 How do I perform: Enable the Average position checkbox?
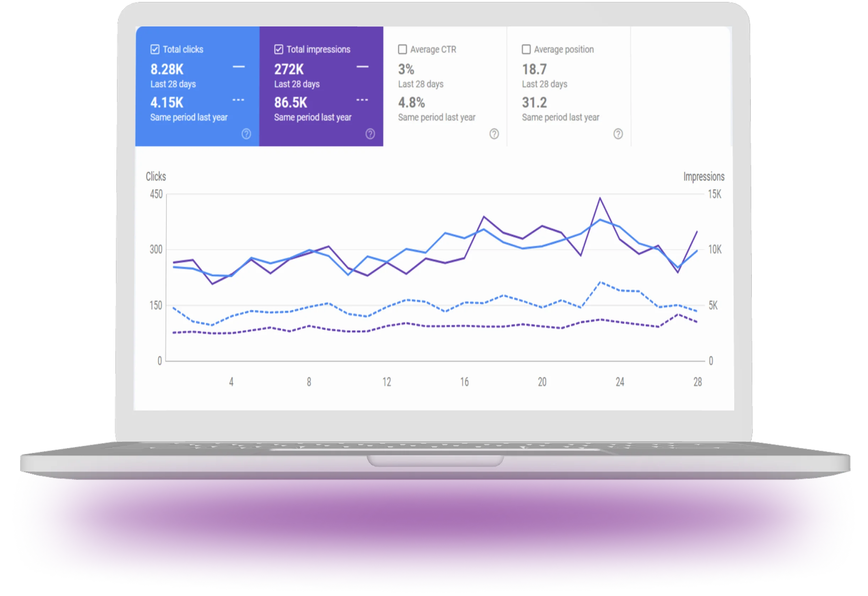pyautogui.click(x=526, y=49)
